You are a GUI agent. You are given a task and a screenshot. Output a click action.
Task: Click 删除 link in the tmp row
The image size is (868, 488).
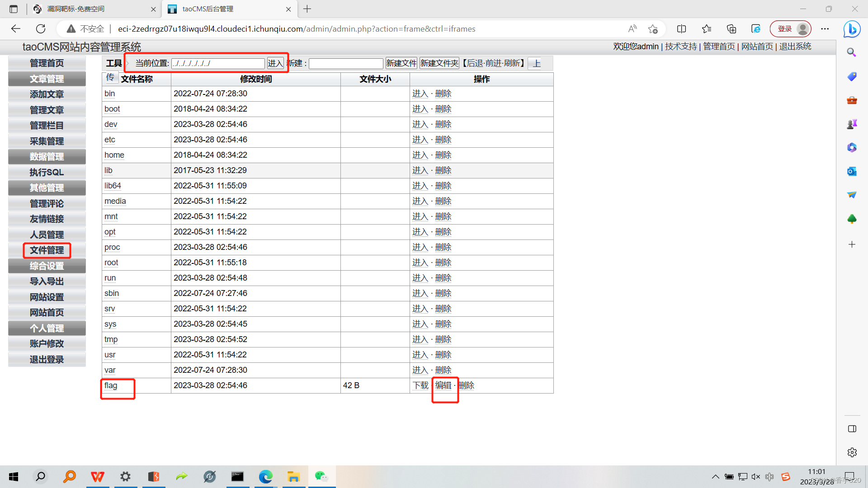point(443,339)
